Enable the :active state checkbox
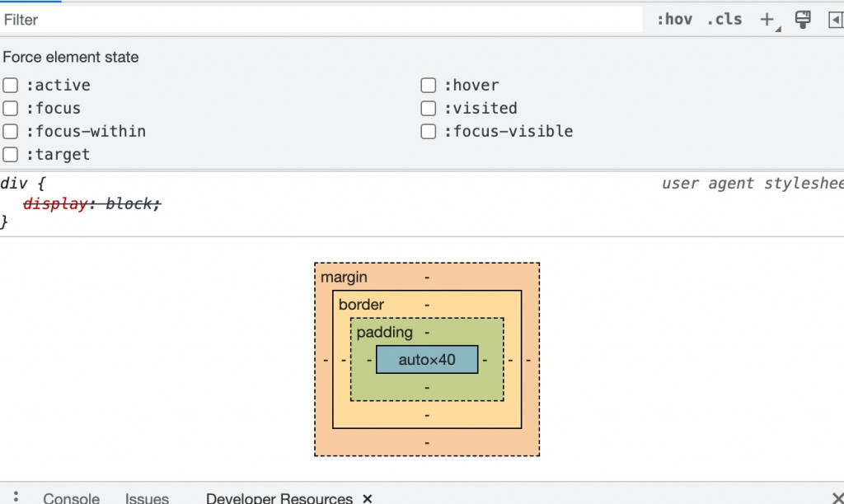Screen dimensions: 844x504 tap(11, 86)
